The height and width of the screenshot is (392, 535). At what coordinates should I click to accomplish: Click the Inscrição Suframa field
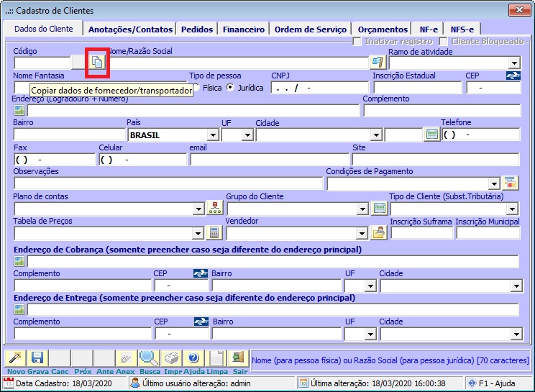(x=421, y=233)
